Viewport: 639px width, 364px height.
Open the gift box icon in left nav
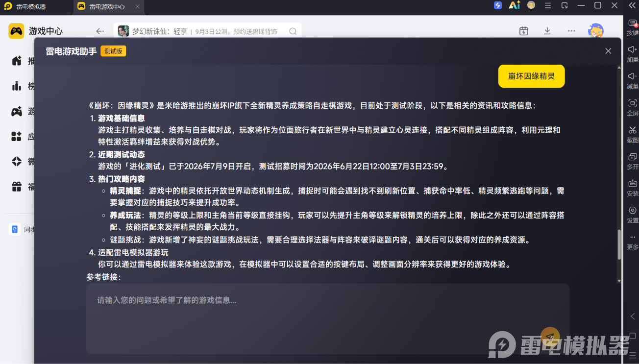point(17,187)
